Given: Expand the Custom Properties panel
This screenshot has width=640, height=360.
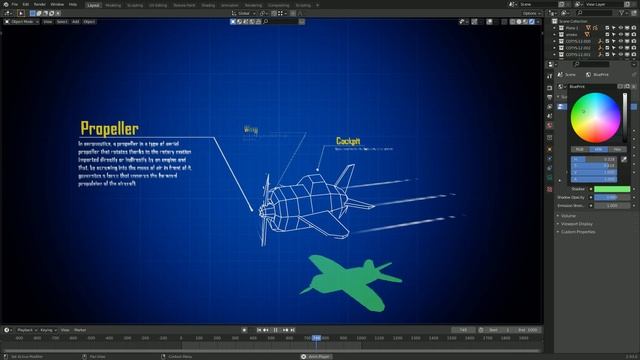Looking at the screenshot, I should click(578, 232).
